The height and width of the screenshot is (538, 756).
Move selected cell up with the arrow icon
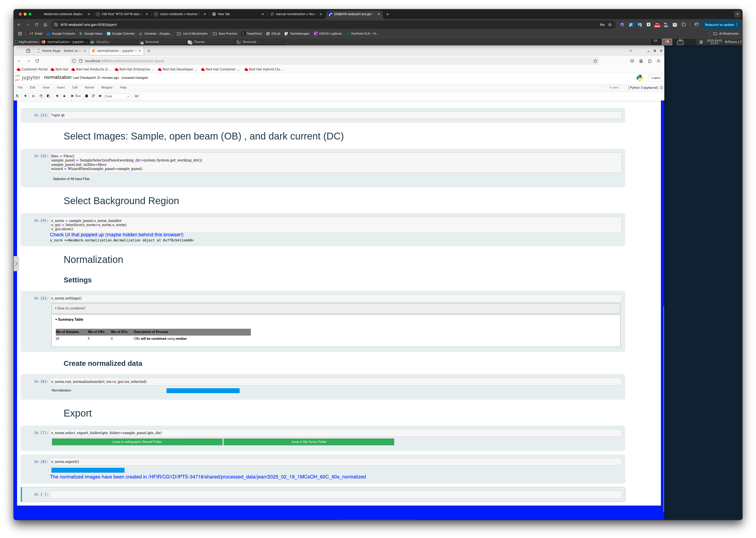click(x=57, y=96)
